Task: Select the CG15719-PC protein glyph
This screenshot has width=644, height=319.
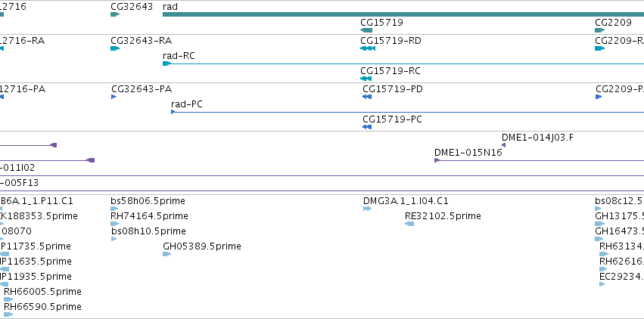Action: tap(367, 127)
